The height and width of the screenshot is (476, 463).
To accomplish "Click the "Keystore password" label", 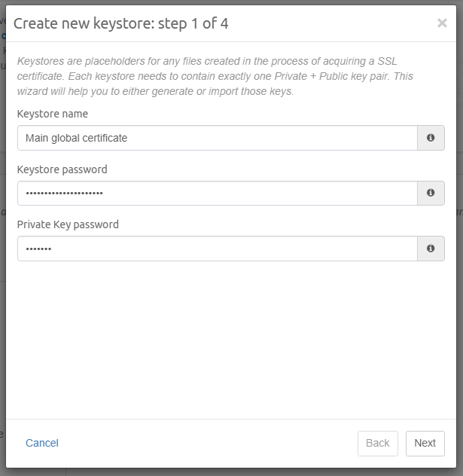I will 62,169.
